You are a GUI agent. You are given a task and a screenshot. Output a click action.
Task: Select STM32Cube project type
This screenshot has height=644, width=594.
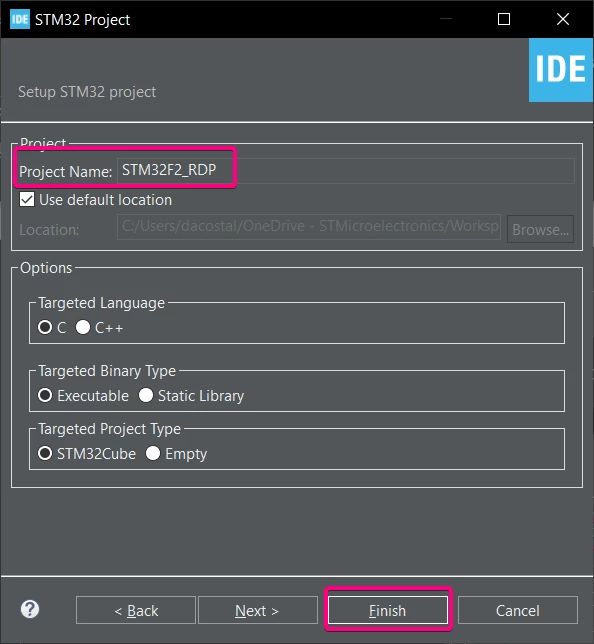(45, 453)
